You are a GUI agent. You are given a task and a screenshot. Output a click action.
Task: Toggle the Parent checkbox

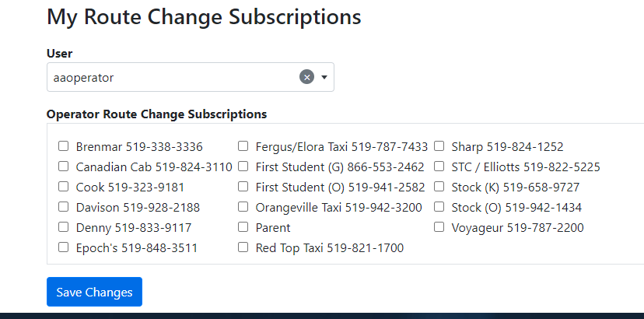coord(243,227)
